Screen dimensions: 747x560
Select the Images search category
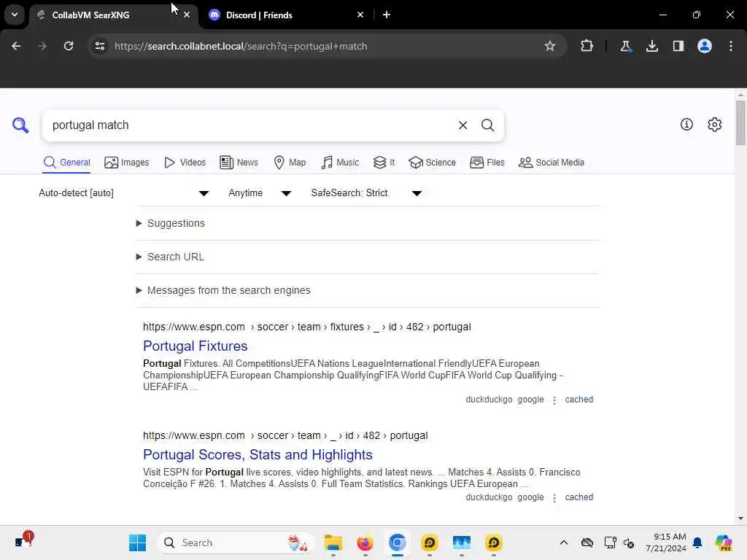point(127,163)
